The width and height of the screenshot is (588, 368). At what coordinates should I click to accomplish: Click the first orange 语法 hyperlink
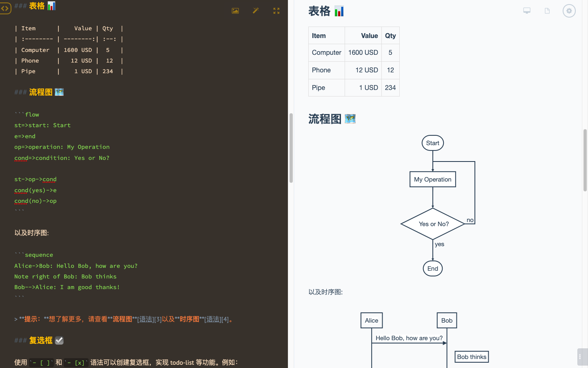[x=145, y=319]
